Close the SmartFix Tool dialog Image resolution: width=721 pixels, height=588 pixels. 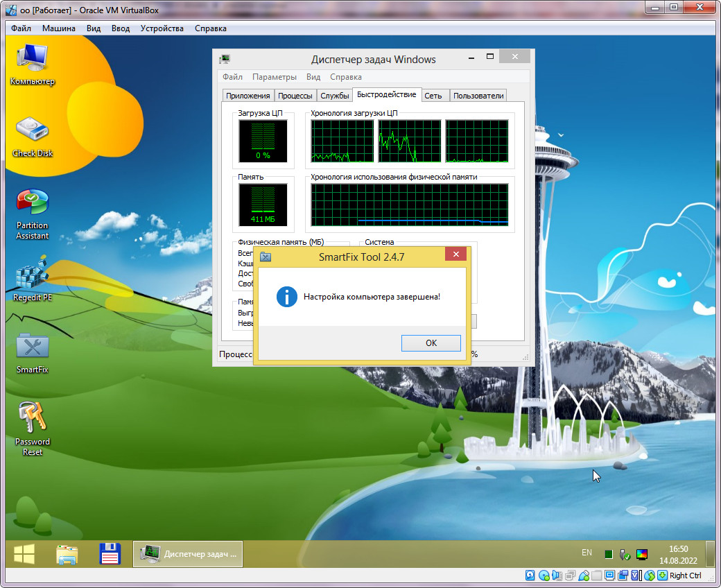click(455, 256)
